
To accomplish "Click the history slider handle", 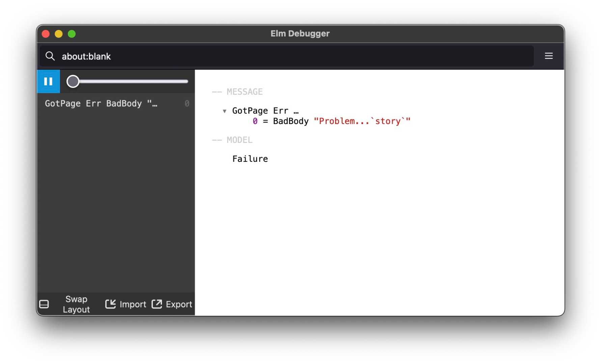I will [x=73, y=81].
